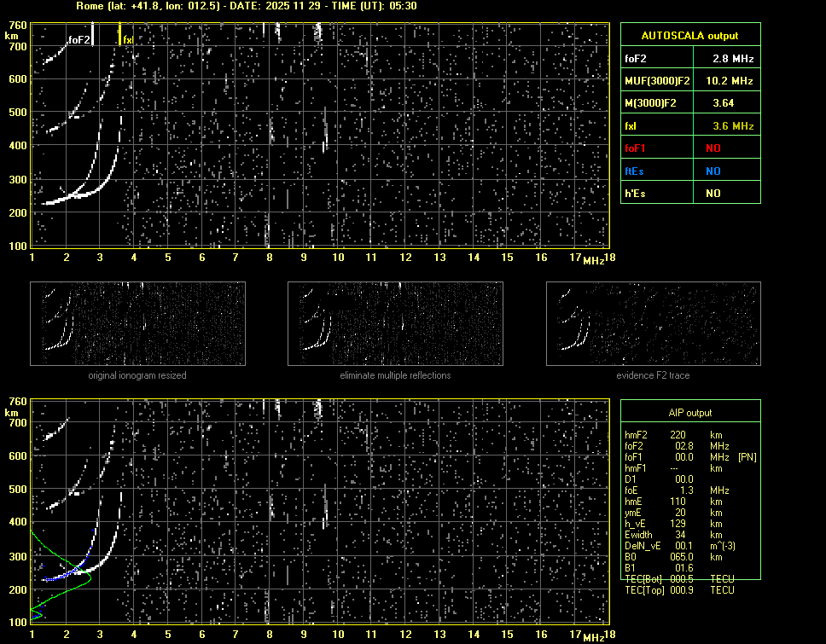Select the 'evidence F2 trace' thumbnail
This screenshot has width=826, height=644.
click(653, 323)
